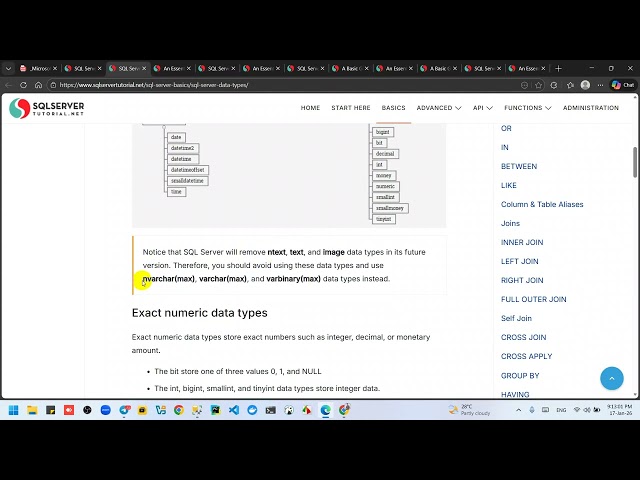Open Edge settings and more menu
The width and height of the screenshot is (640, 480).
point(600,85)
